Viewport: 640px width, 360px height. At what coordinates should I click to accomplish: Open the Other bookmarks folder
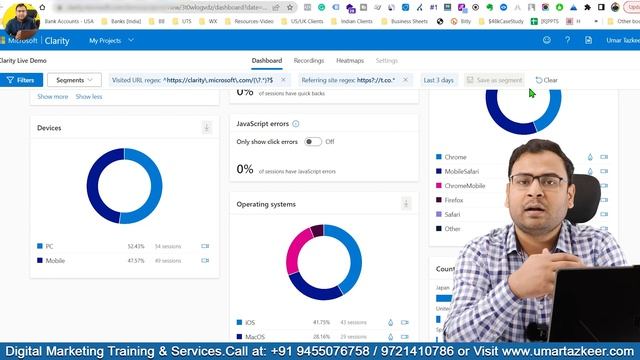click(x=624, y=21)
